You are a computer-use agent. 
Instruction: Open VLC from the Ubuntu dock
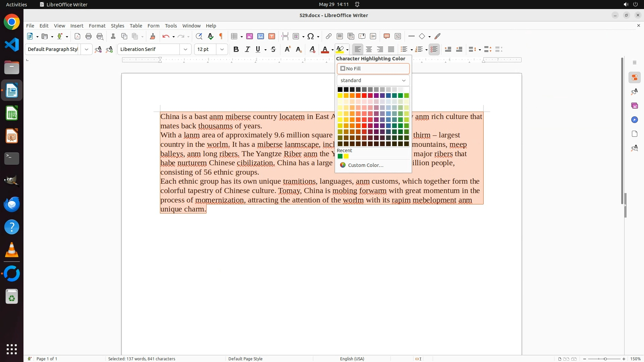[x=12, y=250]
